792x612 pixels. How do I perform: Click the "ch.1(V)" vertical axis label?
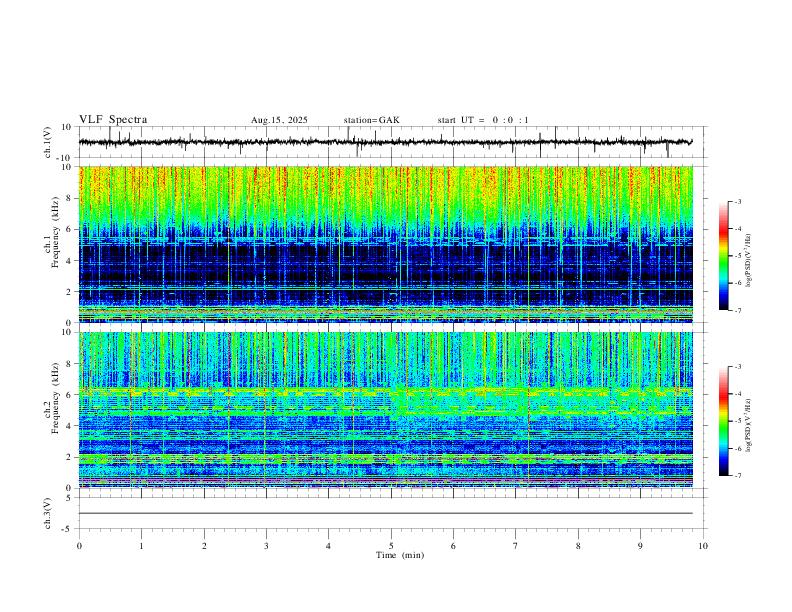48,142
